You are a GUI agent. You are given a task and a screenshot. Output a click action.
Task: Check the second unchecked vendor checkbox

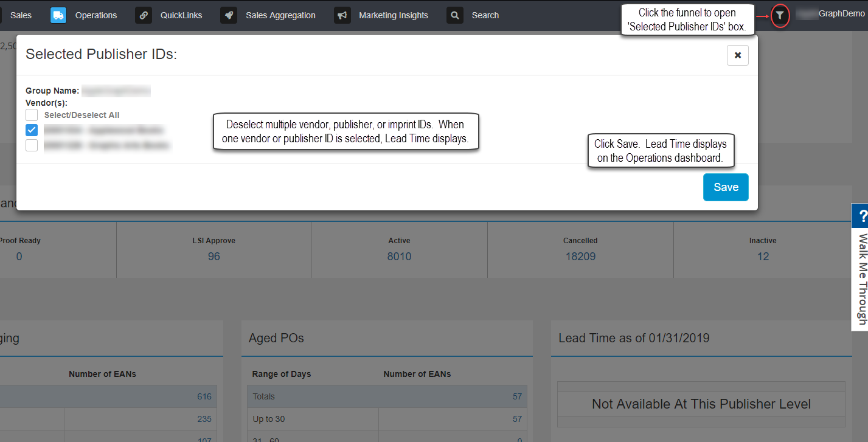point(32,145)
